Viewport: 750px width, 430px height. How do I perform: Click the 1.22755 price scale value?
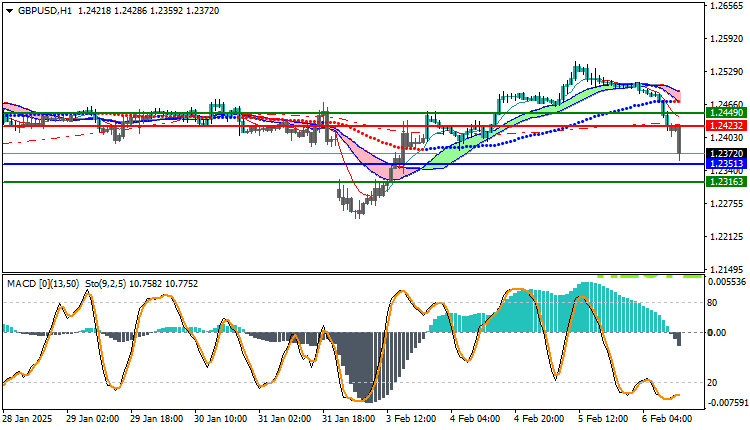[x=727, y=204]
